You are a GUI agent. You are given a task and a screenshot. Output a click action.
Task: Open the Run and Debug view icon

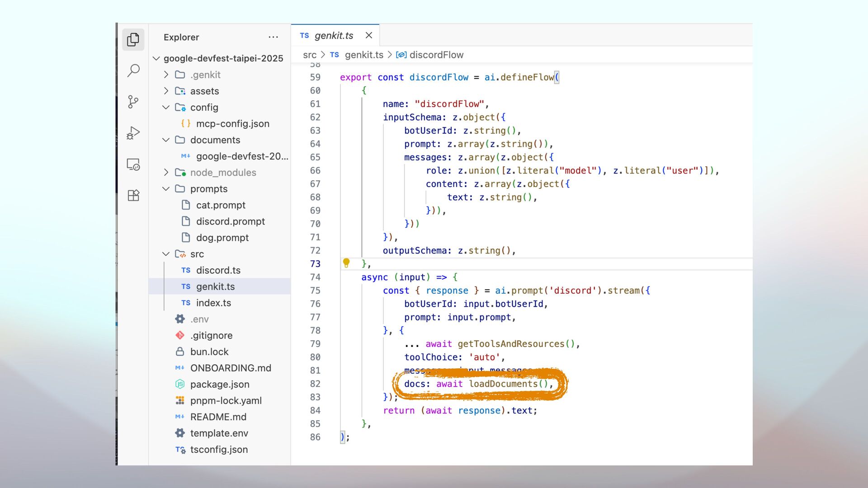[133, 133]
